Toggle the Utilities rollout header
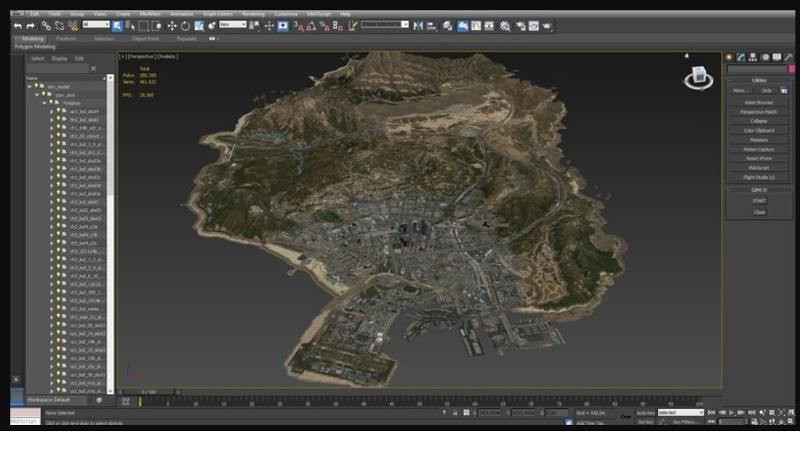Image resolution: width=800 pixels, height=461 pixels. 758,80
